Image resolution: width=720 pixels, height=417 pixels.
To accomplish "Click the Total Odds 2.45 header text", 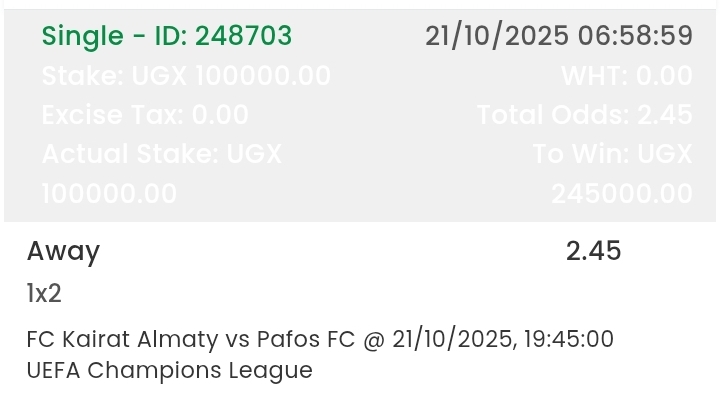I will coord(584,115).
